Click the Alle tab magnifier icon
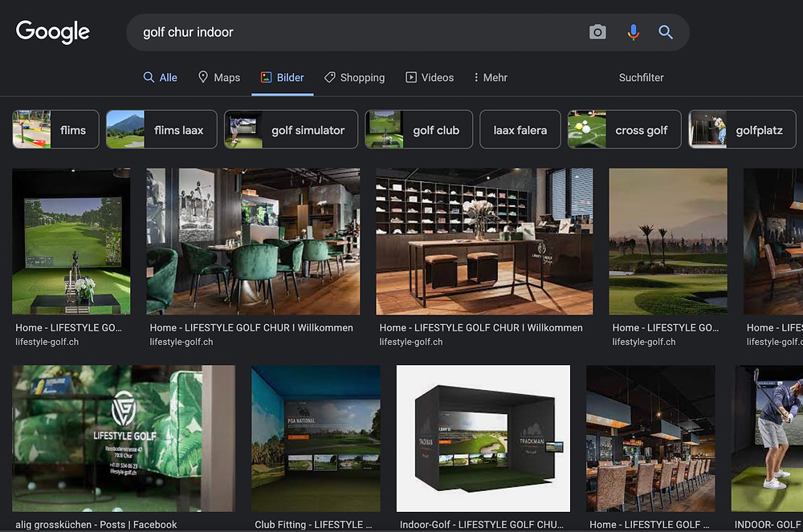Viewport: 803px width, 532px height. (149, 77)
